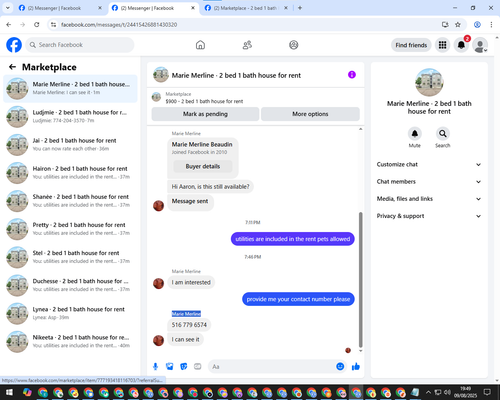Screen dimensions: 500x400
Task: Open the Lynea conversation in the list
Action: tap(70, 313)
